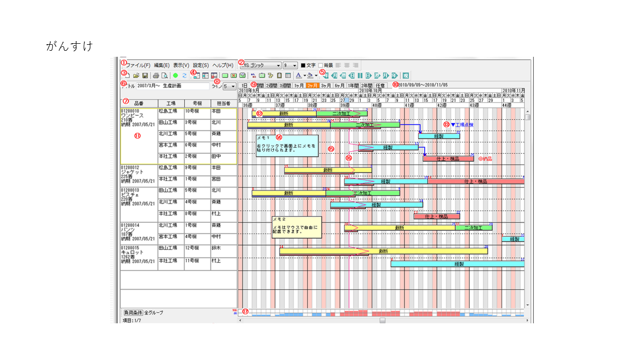
Task: Select the 3ヶ月 period button
Action: [326, 85]
